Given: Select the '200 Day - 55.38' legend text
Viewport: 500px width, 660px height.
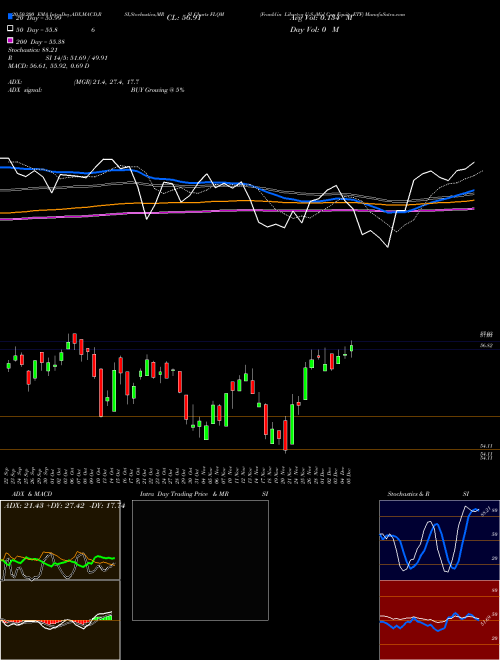Looking at the screenshot, I should point(40,41).
